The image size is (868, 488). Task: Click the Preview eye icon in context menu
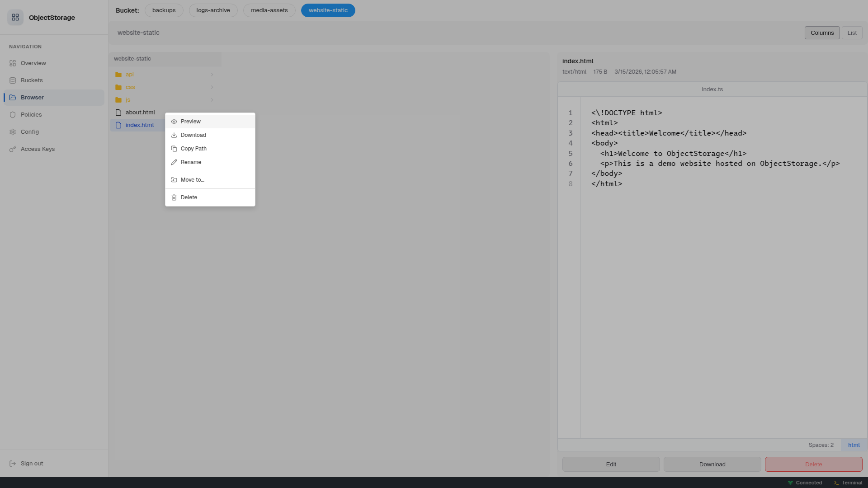click(x=175, y=121)
